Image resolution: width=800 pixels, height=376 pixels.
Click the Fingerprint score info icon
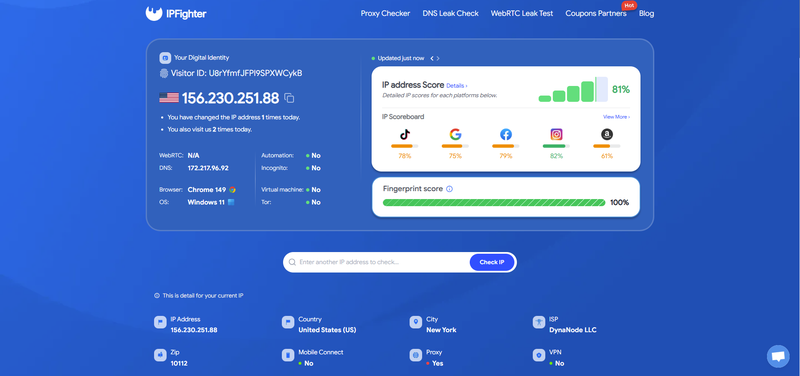click(x=449, y=189)
